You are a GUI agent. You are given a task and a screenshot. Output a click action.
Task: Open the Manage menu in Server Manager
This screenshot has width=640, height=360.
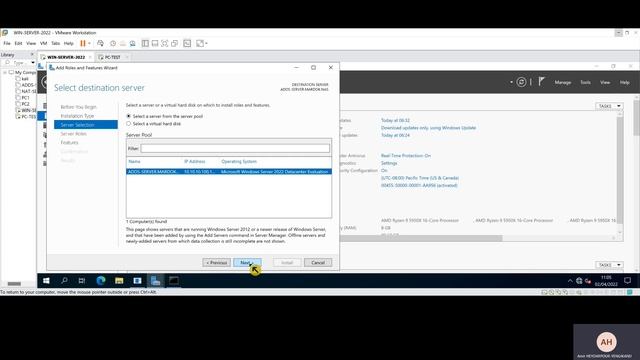coord(562,82)
